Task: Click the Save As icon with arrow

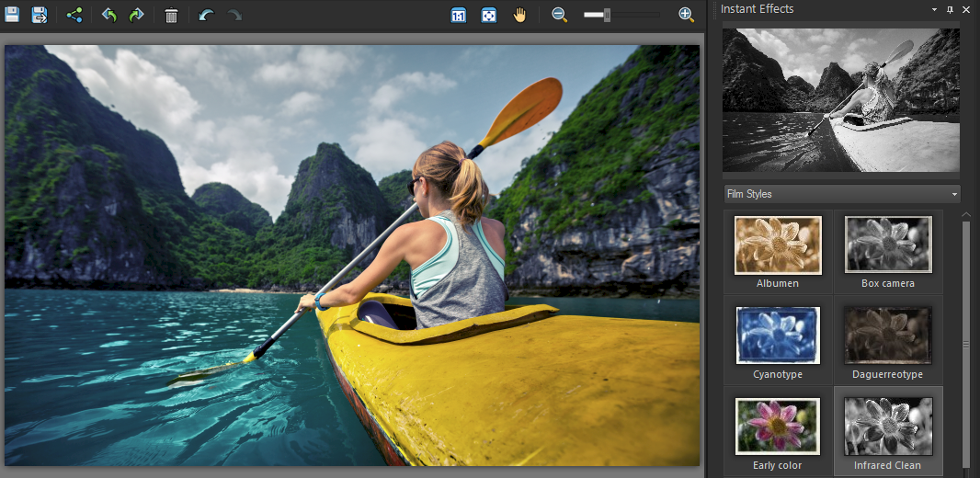Action: [40, 15]
